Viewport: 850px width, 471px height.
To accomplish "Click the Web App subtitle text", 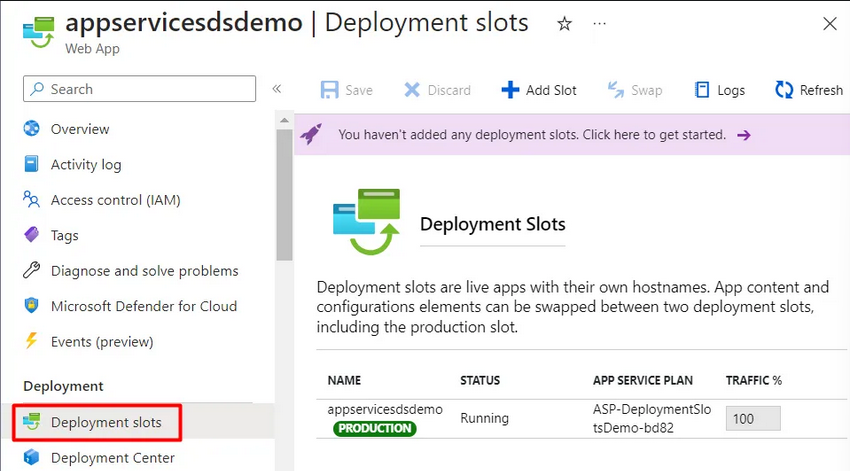I will 92,49.
